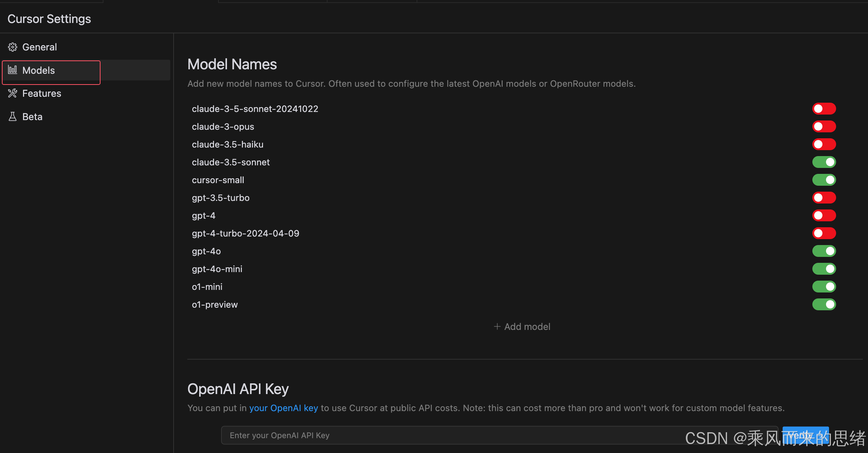
Task: Turn off the o1-preview switch
Action: [824, 304]
